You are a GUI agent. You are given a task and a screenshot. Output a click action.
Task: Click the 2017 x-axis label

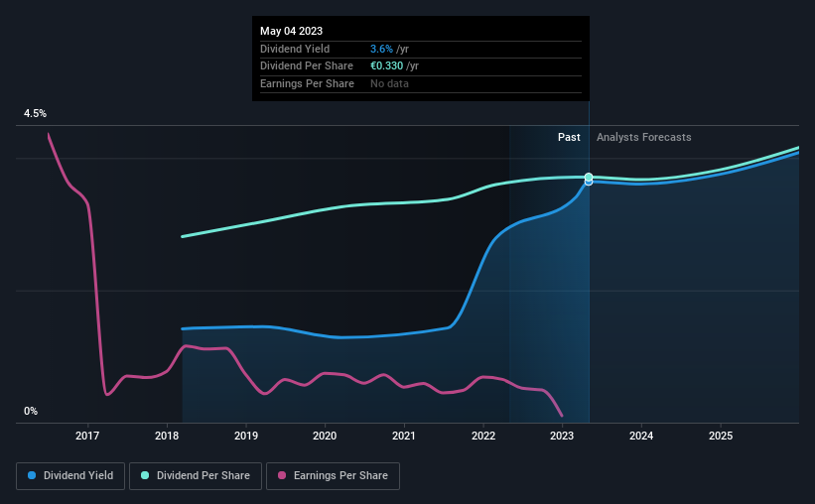pyautogui.click(x=87, y=436)
